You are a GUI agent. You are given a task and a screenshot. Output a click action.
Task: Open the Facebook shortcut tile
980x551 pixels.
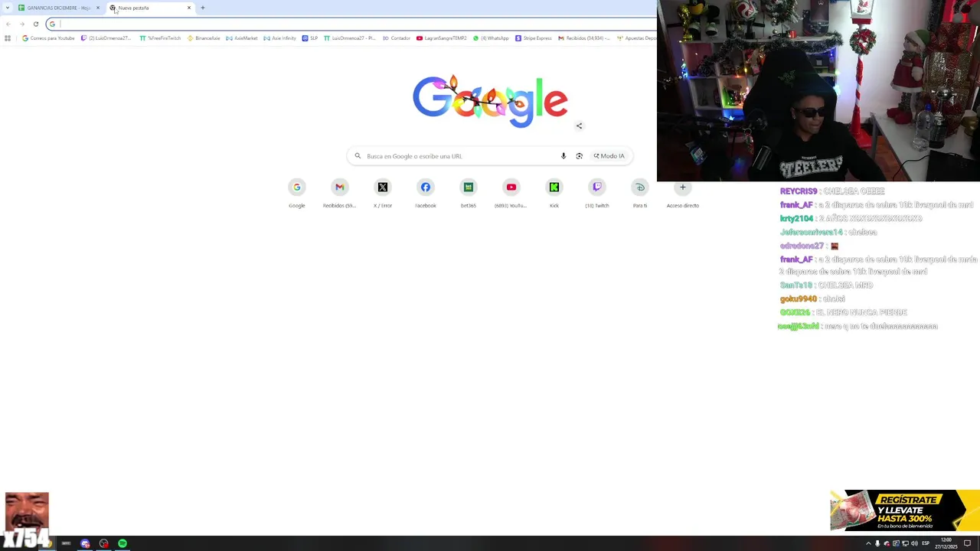[x=426, y=193]
